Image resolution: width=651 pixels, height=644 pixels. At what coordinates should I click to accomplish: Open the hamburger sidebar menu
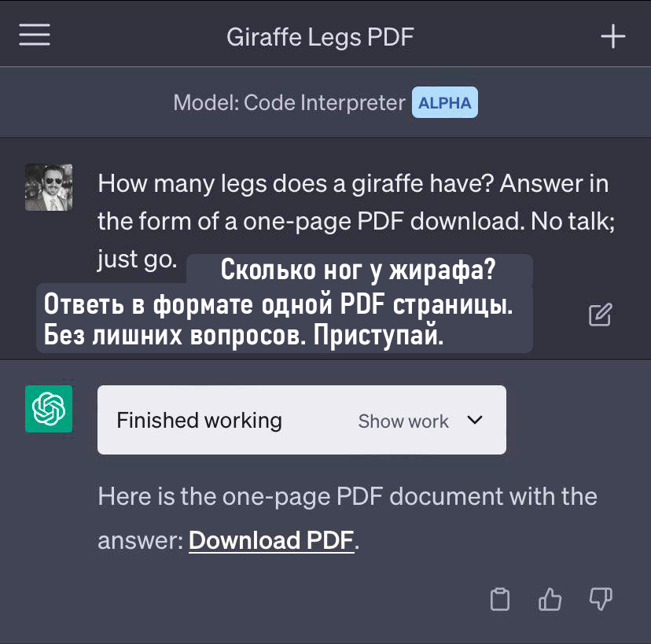click(x=35, y=36)
